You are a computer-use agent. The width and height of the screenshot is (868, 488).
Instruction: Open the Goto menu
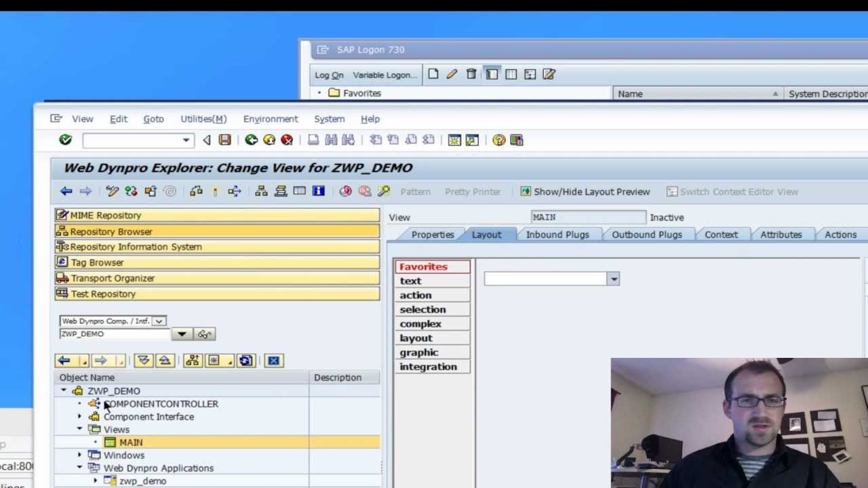tap(153, 119)
